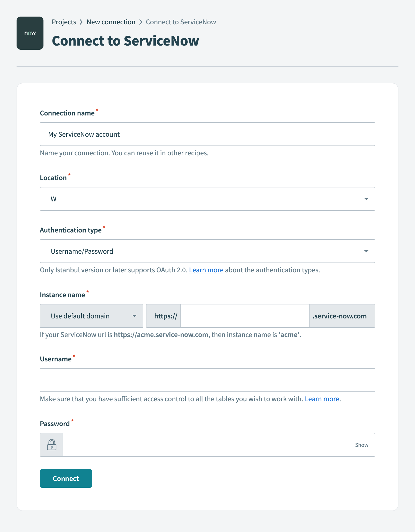This screenshot has width=415, height=532.
Task: Expand the Use default domain selector
Action: [x=92, y=316]
